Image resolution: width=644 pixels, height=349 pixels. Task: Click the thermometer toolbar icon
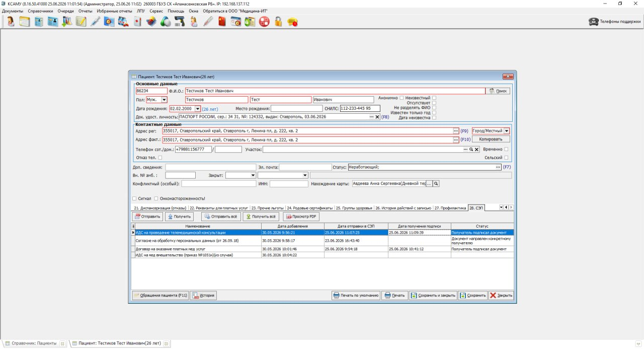point(208,22)
